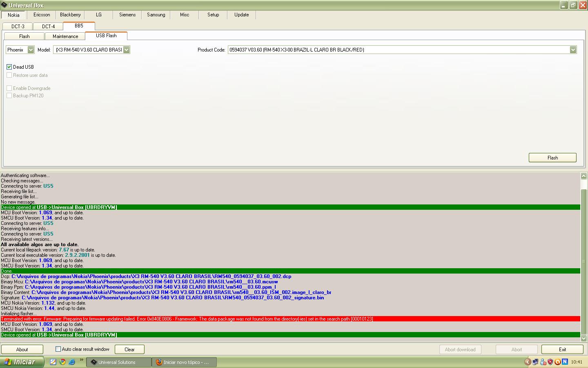
Task: Uncheck the Dead USB checkbox
Action: 9,67
